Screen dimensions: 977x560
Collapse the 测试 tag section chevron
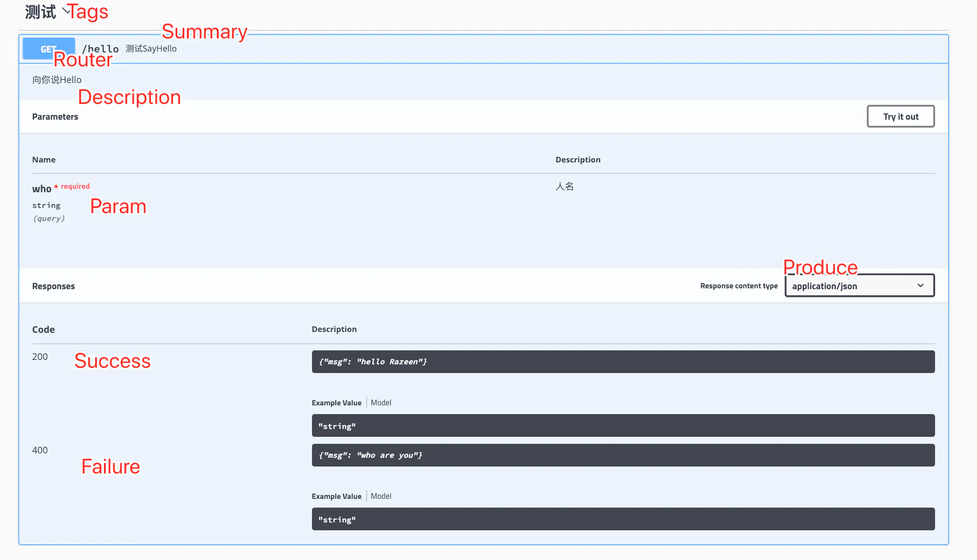tap(66, 10)
